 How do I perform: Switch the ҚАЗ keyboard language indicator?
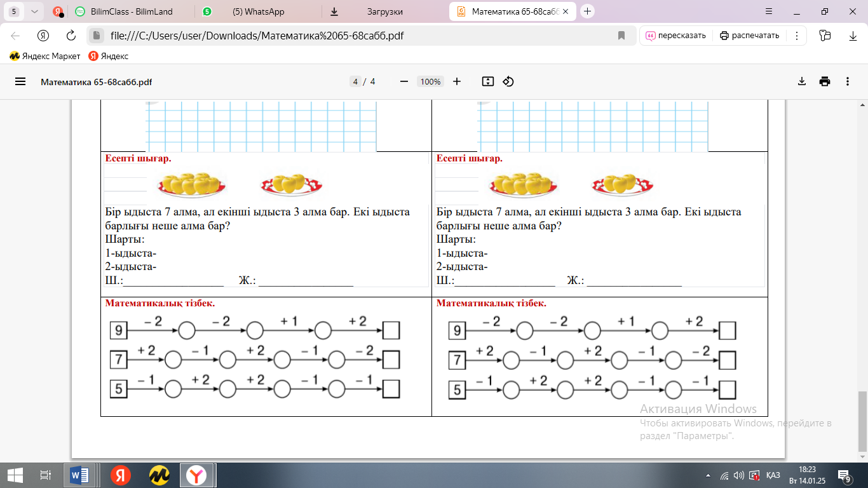coord(773,475)
